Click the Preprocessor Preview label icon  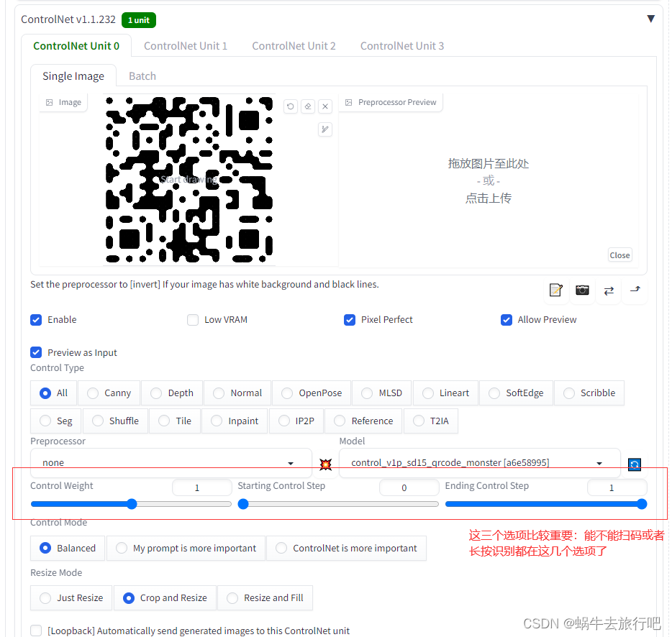pos(349,102)
